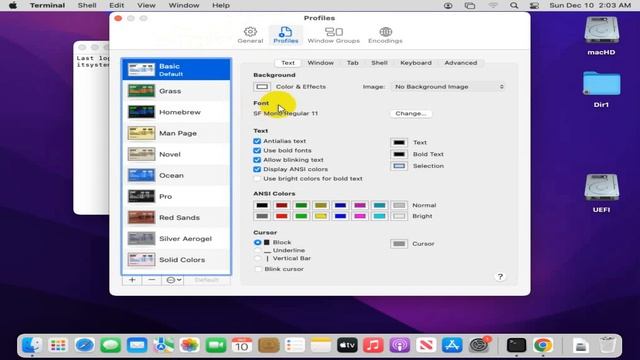
Task: Select the Solid Colors profile
Action: [x=176, y=260]
